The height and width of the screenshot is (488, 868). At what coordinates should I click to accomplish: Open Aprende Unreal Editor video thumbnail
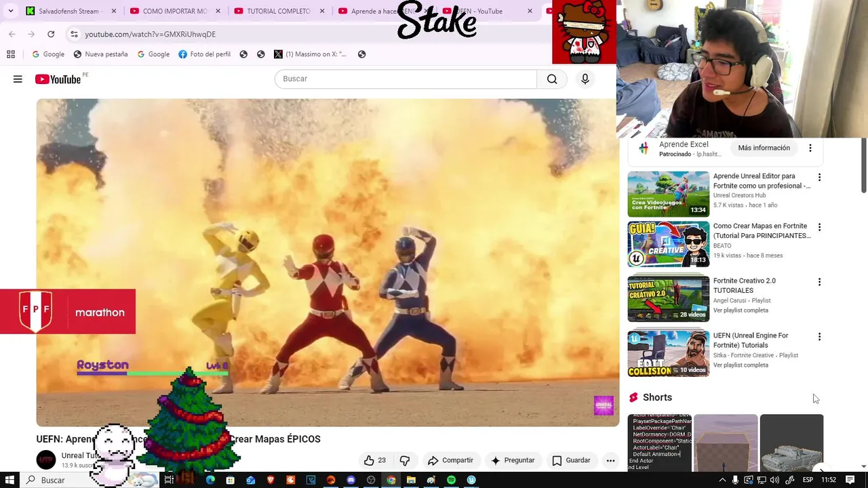click(668, 194)
